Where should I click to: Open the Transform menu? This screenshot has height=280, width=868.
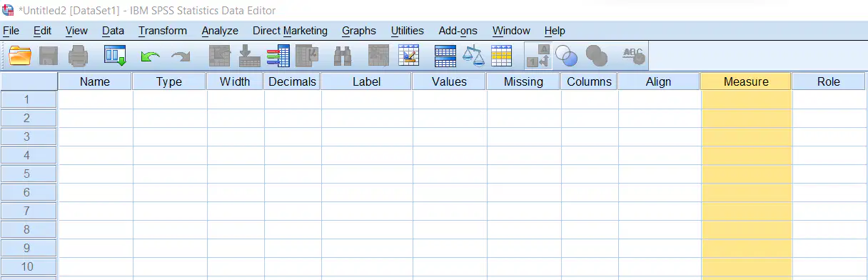(x=163, y=31)
